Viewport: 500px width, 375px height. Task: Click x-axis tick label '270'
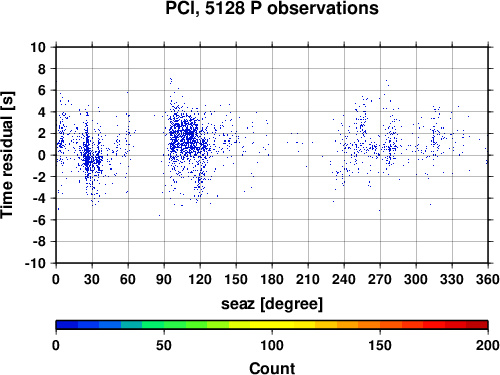380,279
